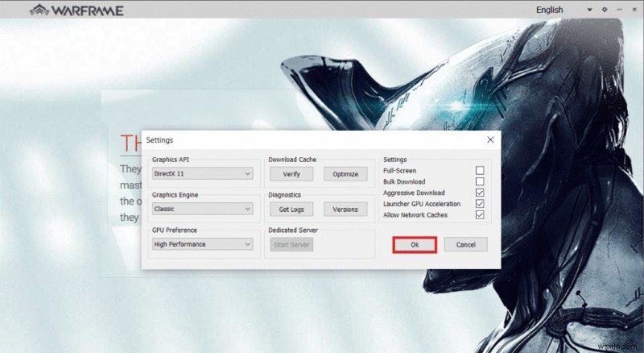
Task: Click the Warframe logo in title bar
Action: tap(76, 10)
